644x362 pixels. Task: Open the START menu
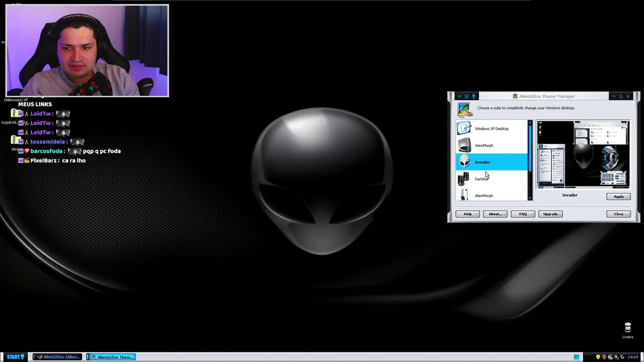coord(15,357)
